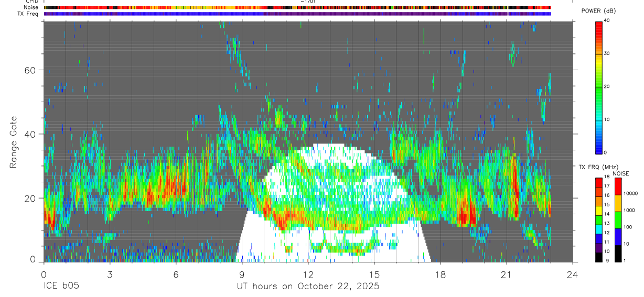
Task: Select the red top swatch in the NOISE legend
Action: (618, 186)
